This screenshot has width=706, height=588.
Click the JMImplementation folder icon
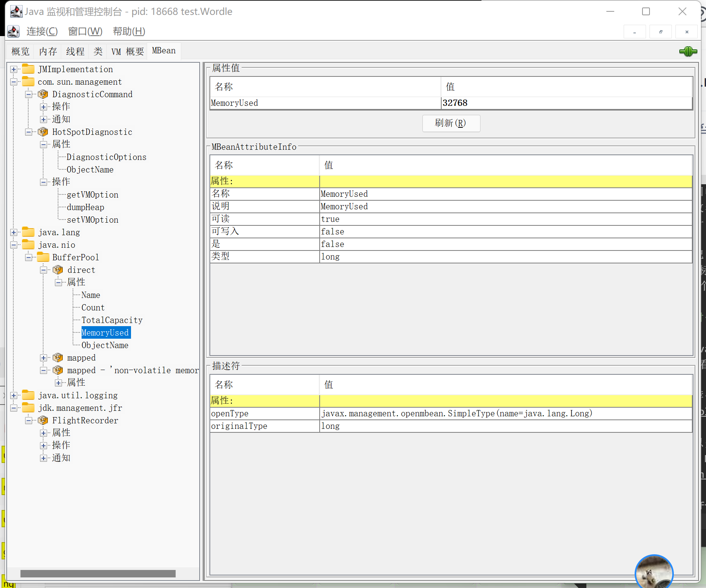pos(28,69)
